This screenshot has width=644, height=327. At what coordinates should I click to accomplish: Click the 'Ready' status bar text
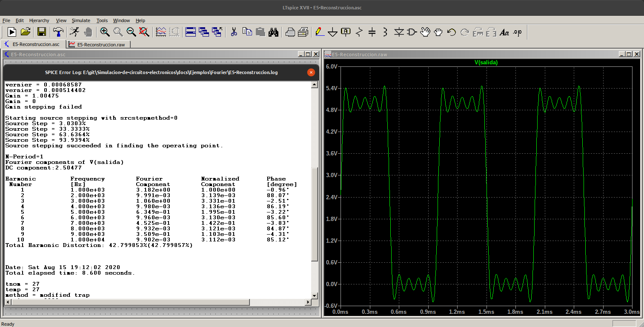[8, 324]
